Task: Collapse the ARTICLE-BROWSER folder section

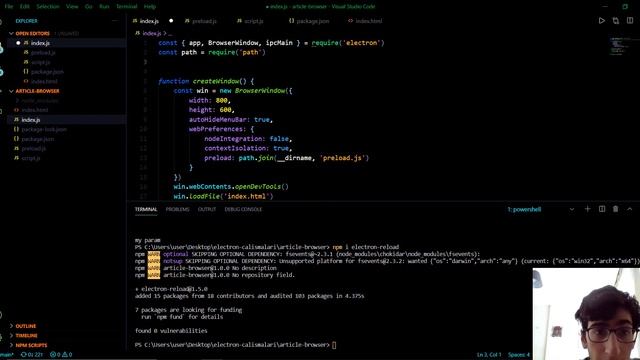Action: tap(37, 91)
